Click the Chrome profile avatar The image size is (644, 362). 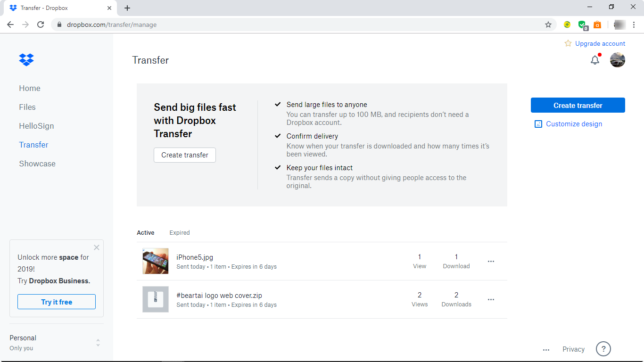620,25
